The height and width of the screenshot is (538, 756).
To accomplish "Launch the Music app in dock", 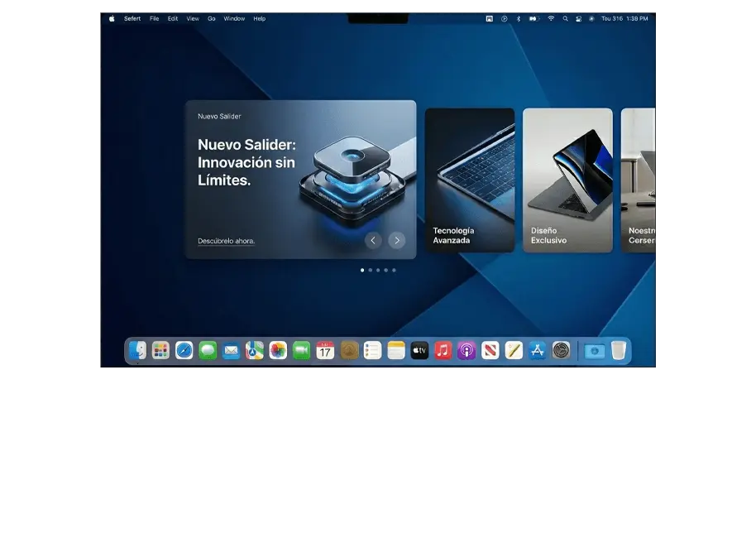I will (x=443, y=351).
